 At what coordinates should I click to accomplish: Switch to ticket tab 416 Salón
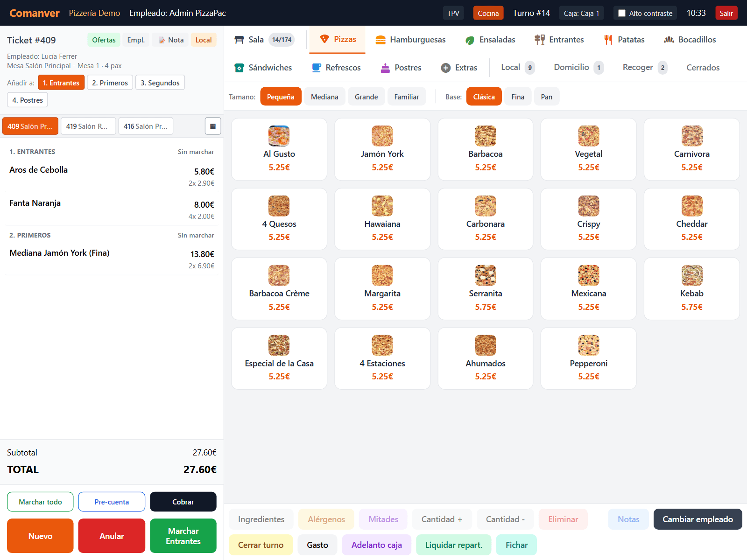click(146, 126)
